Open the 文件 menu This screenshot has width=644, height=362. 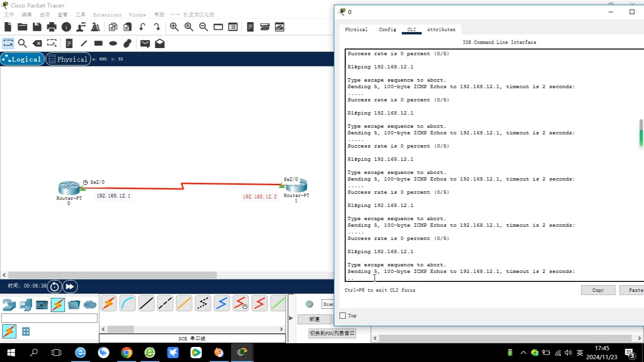click(x=8, y=15)
